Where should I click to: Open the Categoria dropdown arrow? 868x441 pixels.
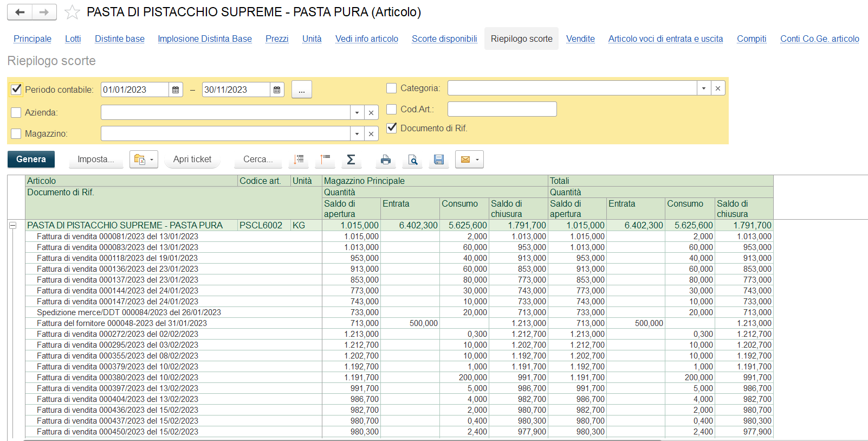[704, 88]
